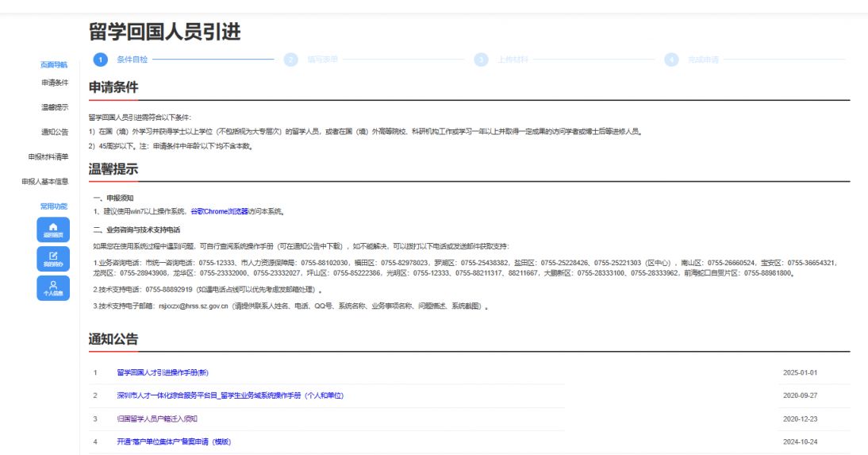Image resolution: width=868 pixels, height=455 pixels.
Task: Open 开通"落户单位集体户"备案申请 template link
Action: coord(173,442)
